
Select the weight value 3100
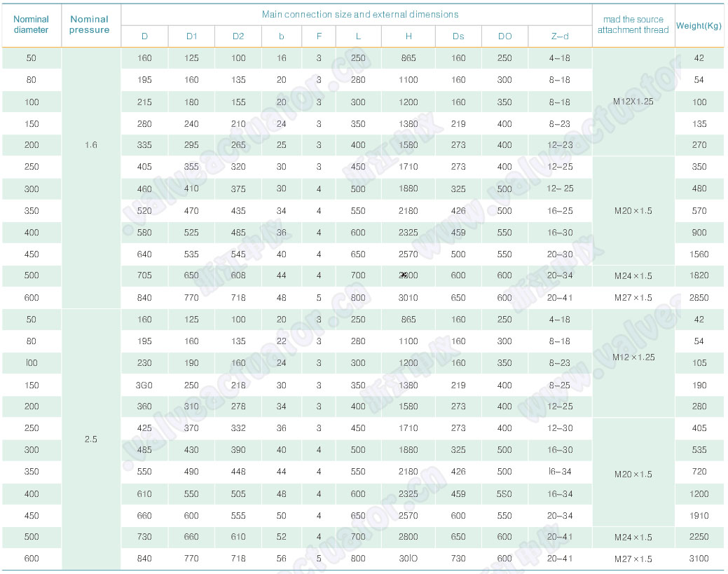click(x=699, y=559)
